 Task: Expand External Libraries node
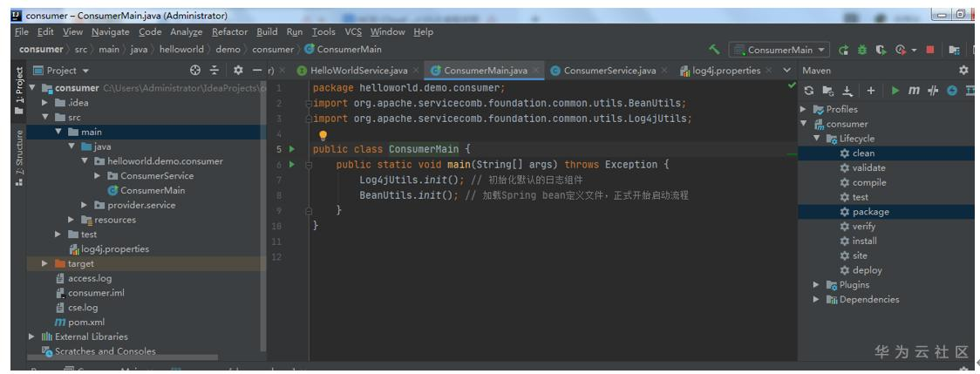coord(32,337)
